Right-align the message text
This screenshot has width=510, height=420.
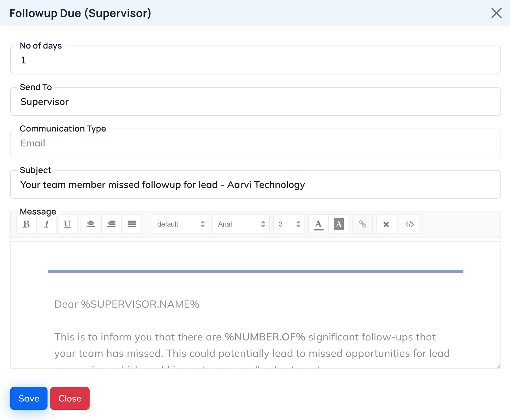coord(111,224)
